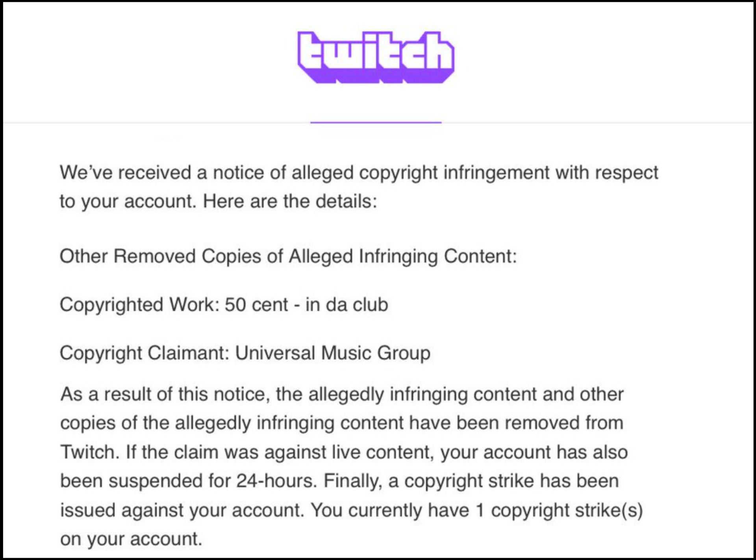Click the "Universal Music Group" claimant name
This screenshot has width=756, height=560.
click(333, 353)
